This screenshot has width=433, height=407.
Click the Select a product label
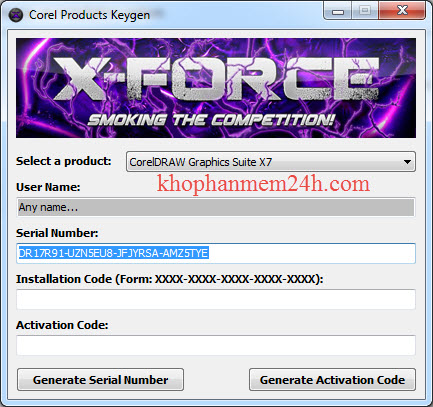click(x=64, y=161)
